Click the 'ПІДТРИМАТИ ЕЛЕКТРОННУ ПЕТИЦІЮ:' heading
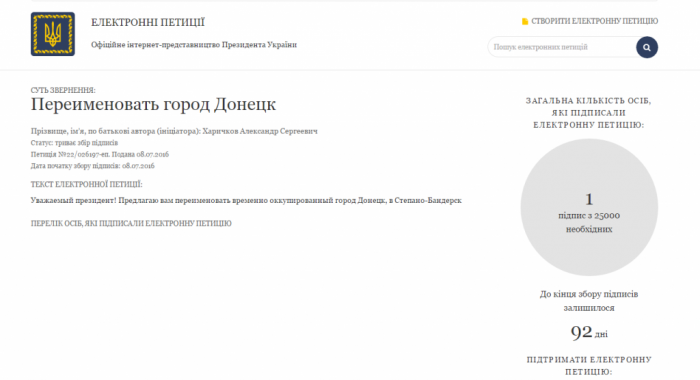This screenshot has width=700, height=380. pyautogui.click(x=589, y=366)
